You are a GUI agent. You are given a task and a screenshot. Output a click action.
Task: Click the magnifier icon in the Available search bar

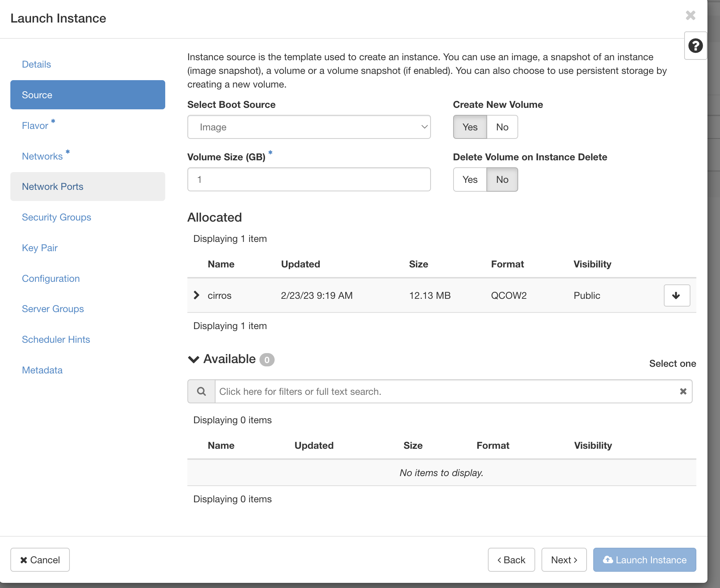tap(201, 391)
